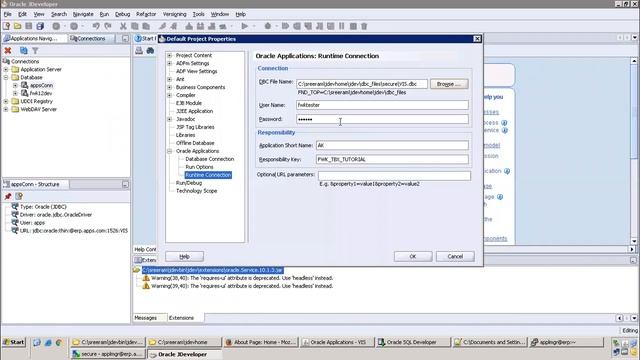Expand the Compiler tree node
Screen dimensions: 640x360
pyautogui.click(x=169, y=95)
